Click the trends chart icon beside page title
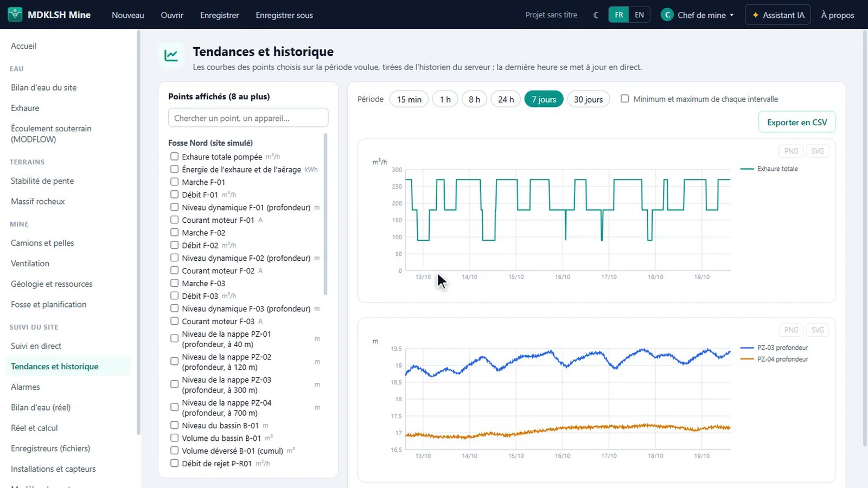 (171, 55)
